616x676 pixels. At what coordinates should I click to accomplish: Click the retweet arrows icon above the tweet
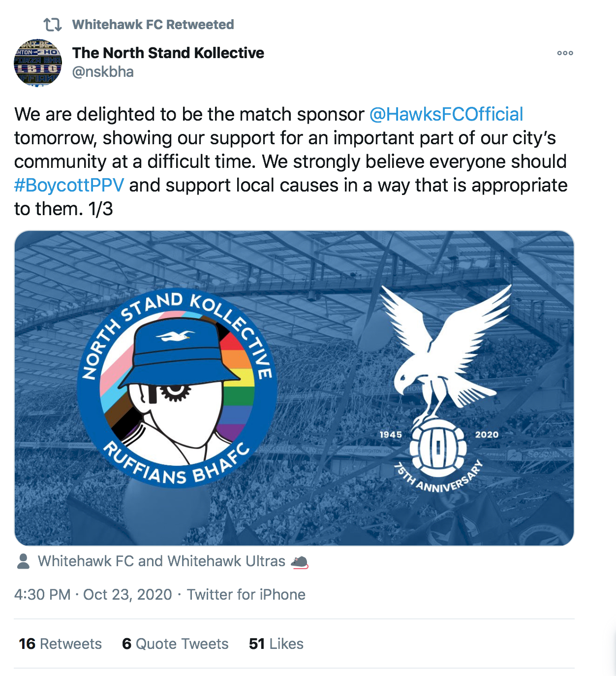(x=52, y=24)
